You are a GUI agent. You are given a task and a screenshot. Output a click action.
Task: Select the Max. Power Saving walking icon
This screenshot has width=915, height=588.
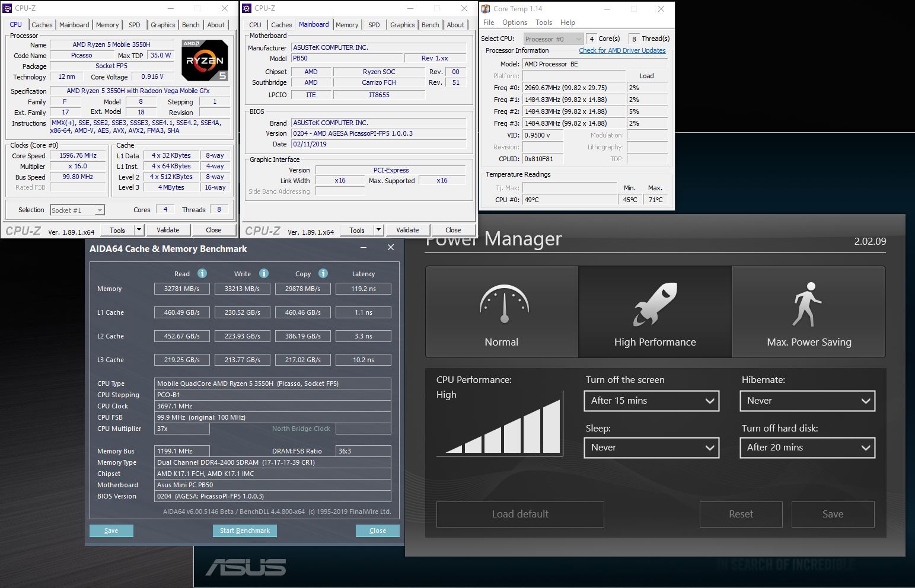pyautogui.click(x=807, y=305)
